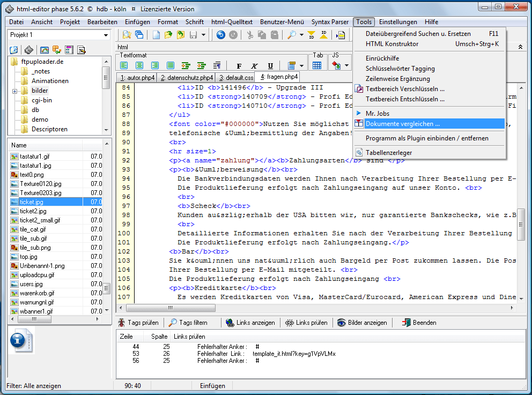532x395 pixels.
Task: Center text in Textformat group
Action: (139, 65)
